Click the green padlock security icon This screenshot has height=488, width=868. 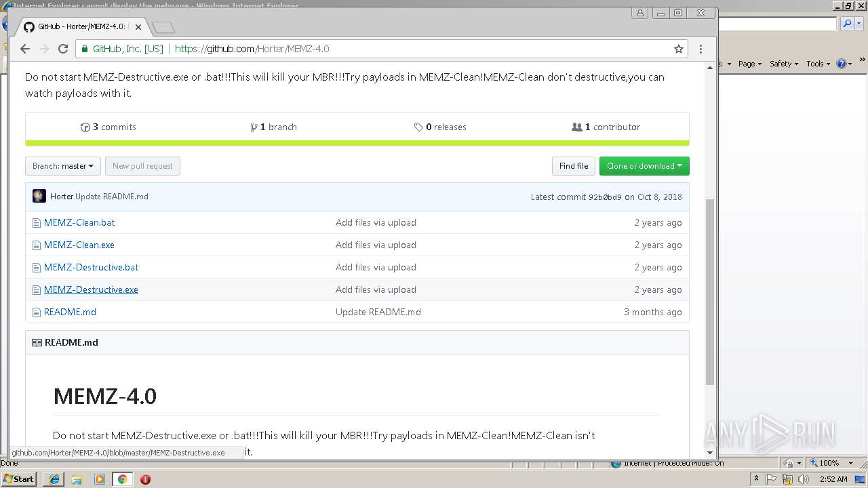point(84,49)
